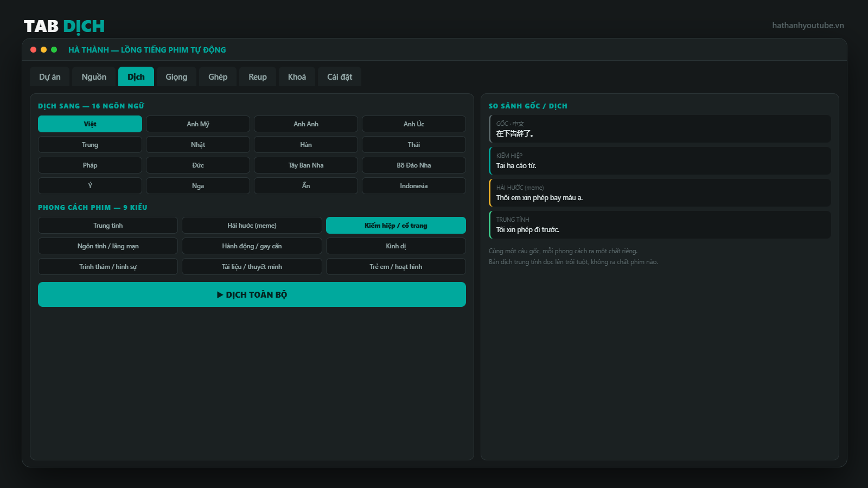This screenshot has height=488, width=868.
Task: Switch to the Nguồn tab
Action: click(94, 76)
